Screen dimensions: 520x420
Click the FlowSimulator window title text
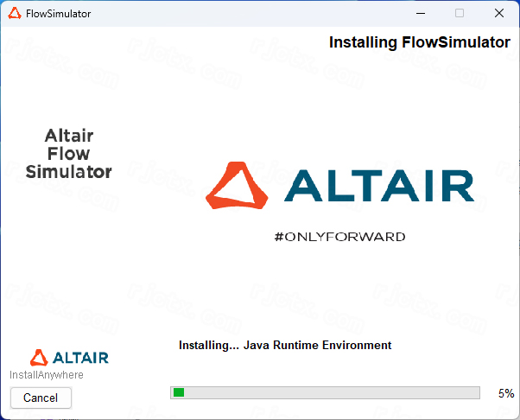point(59,14)
